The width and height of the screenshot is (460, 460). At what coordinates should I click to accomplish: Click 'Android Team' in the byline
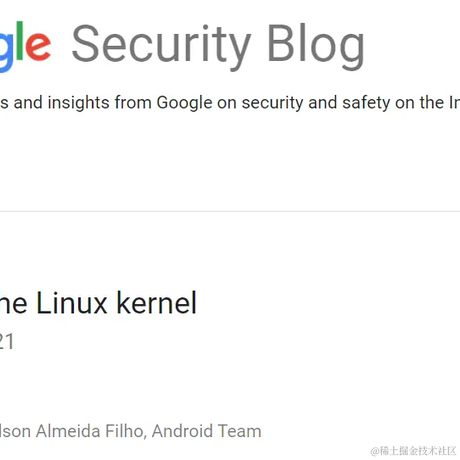pyautogui.click(x=207, y=431)
